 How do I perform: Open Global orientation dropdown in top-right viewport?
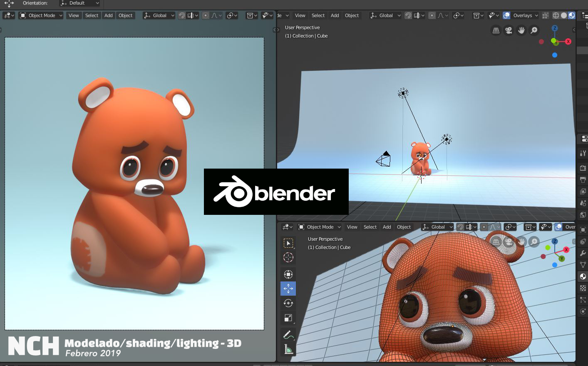pos(385,15)
